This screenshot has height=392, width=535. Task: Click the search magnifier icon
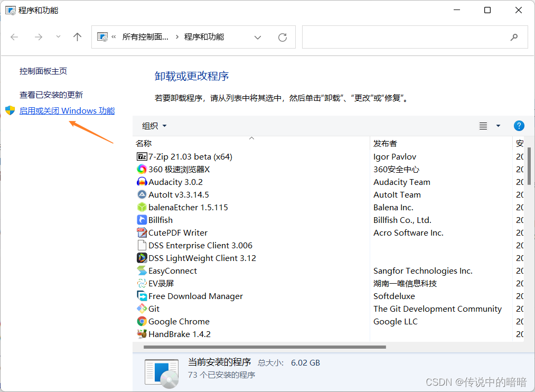(x=514, y=37)
